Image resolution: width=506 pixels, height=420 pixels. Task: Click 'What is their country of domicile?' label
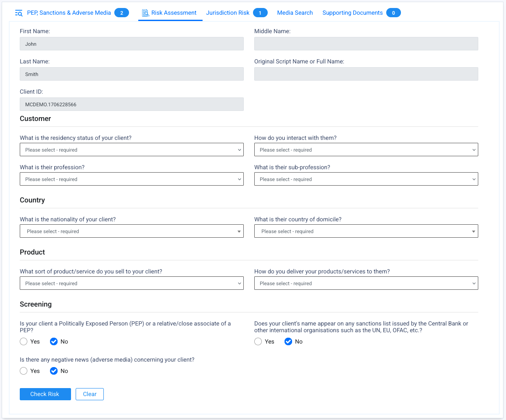coord(298,219)
